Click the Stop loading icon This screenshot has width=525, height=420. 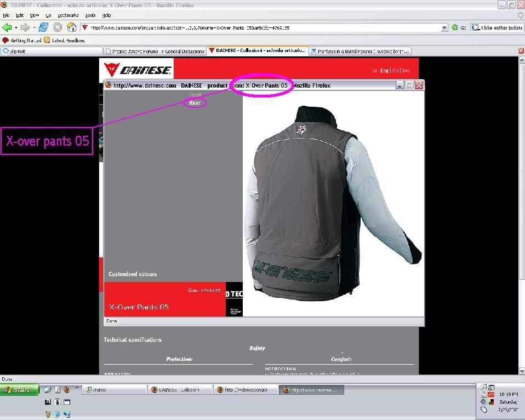coord(58,27)
